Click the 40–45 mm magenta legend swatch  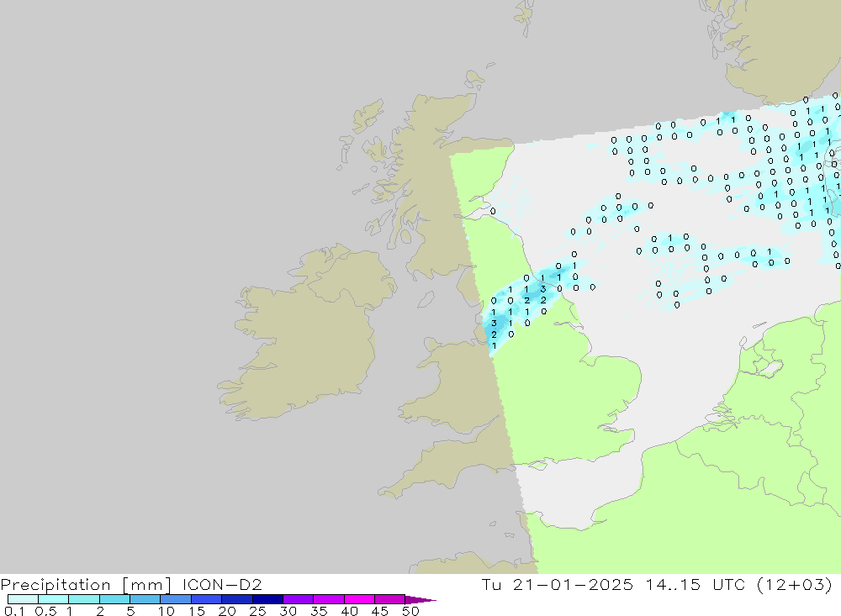pos(359,599)
